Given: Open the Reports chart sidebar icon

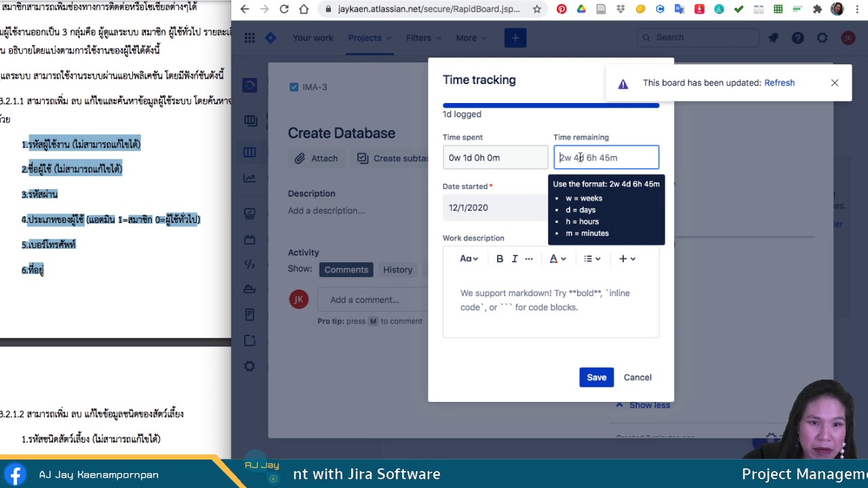Looking at the screenshot, I should [x=250, y=178].
